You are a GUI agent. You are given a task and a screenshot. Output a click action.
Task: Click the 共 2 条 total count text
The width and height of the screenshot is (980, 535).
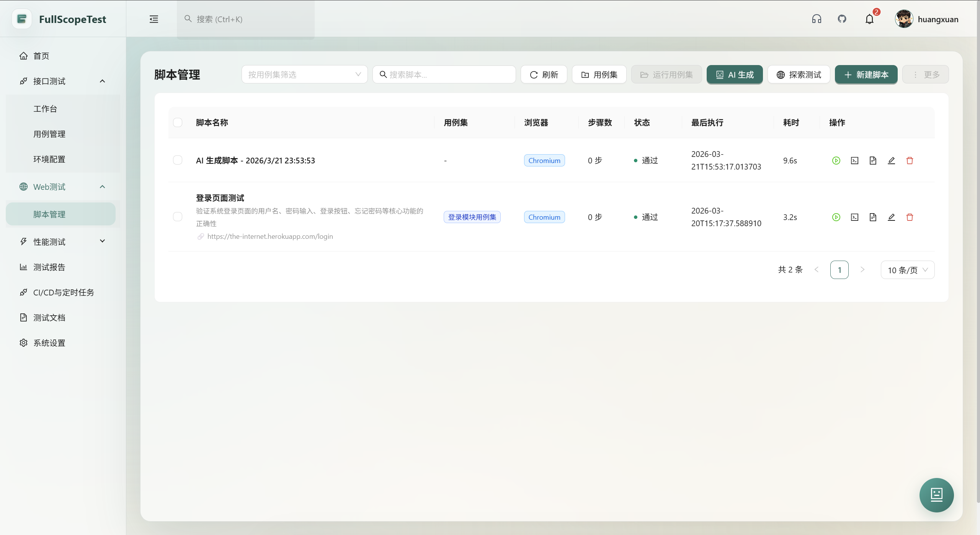point(790,269)
